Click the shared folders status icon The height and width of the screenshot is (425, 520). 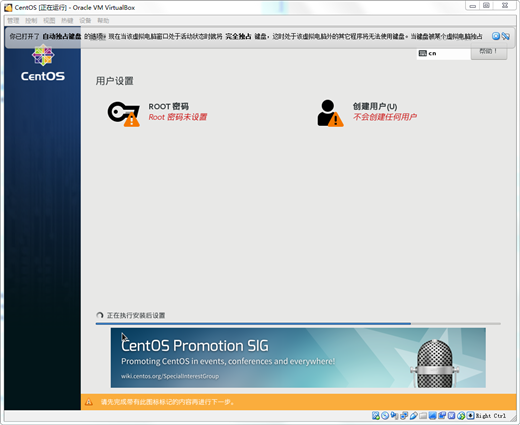423,415
